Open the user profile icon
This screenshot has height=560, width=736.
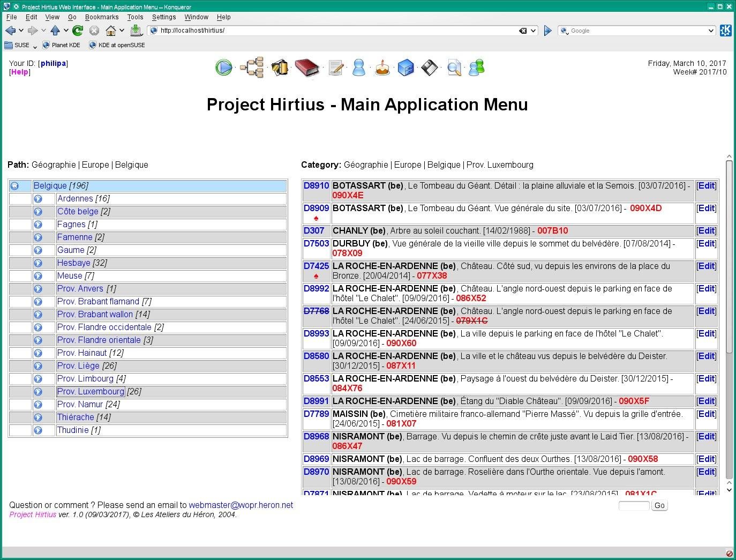(359, 67)
